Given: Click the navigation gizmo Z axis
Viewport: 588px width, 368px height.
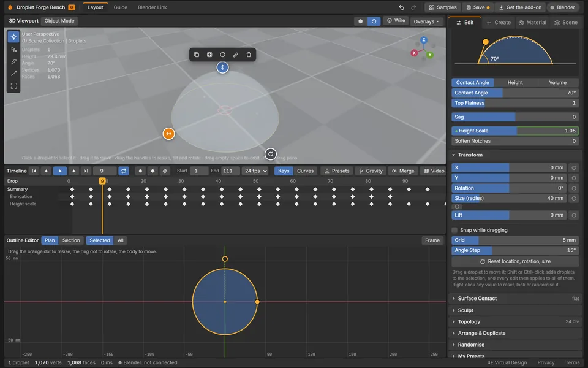Looking at the screenshot, I should 424,40.
